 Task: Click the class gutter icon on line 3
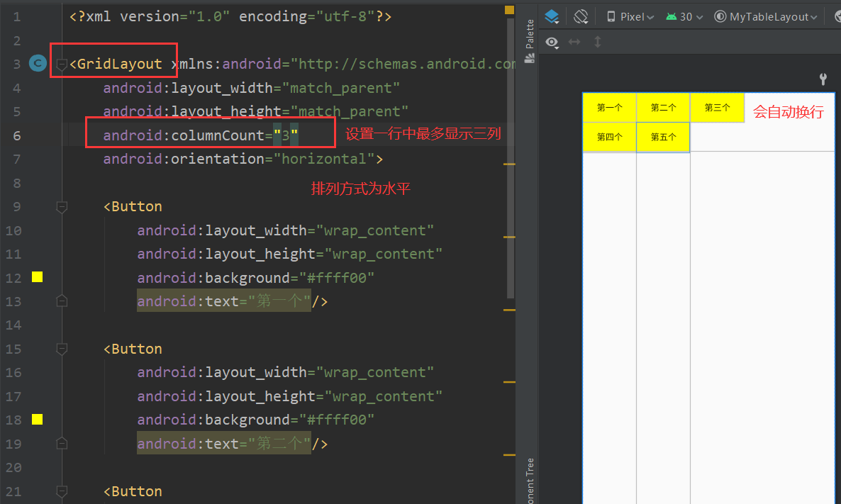click(38, 63)
